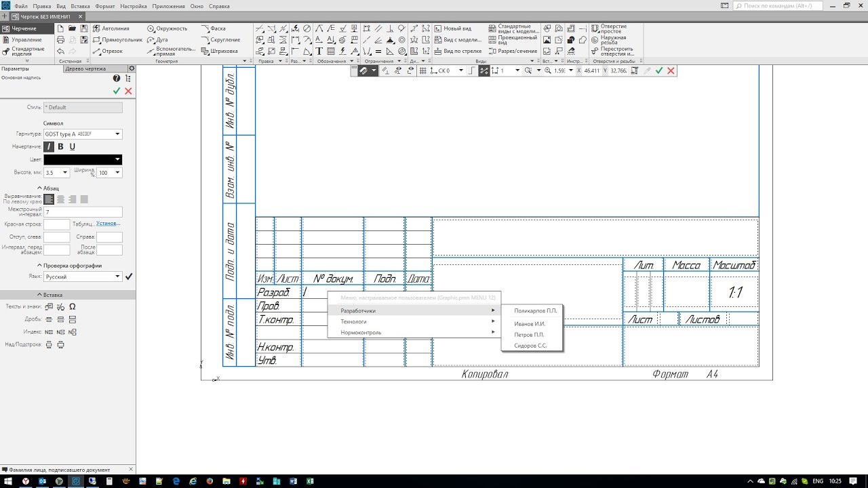Cancel with the red X in the quick toolbar
The width and height of the screenshot is (868, 488).
click(671, 70)
